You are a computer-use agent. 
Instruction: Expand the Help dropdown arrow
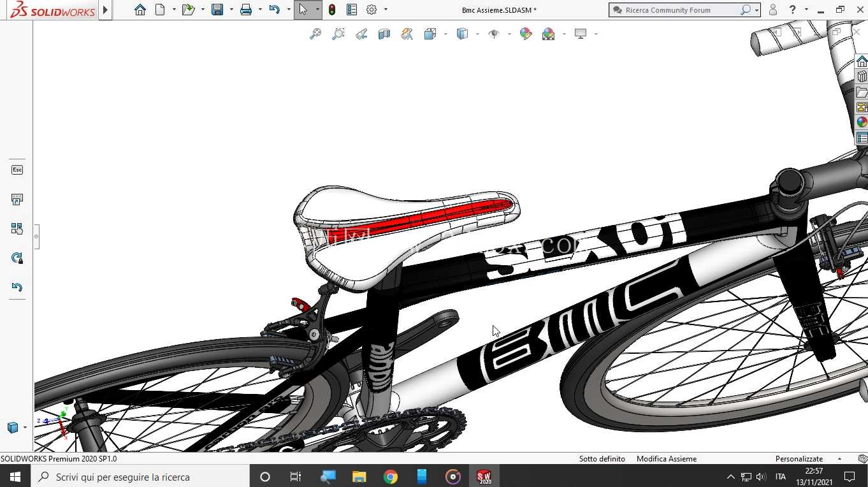(806, 10)
